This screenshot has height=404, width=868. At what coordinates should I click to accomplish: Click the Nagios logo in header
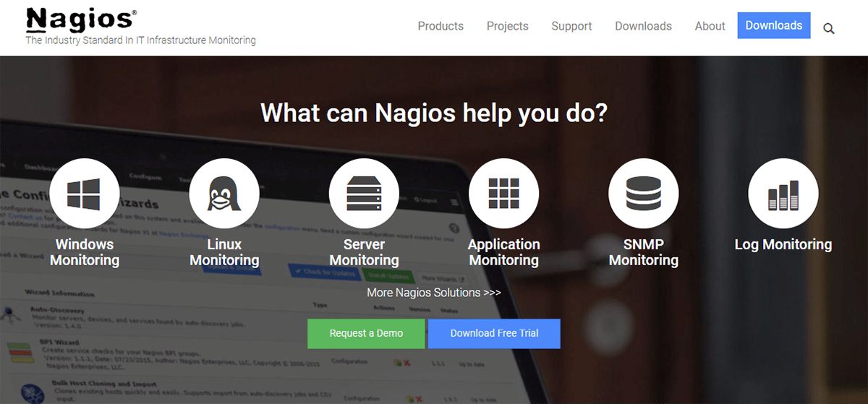coord(80,20)
